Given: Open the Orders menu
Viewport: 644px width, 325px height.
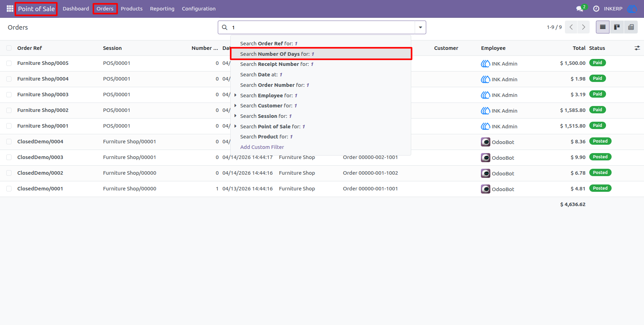Looking at the screenshot, I should tap(105, 9).
